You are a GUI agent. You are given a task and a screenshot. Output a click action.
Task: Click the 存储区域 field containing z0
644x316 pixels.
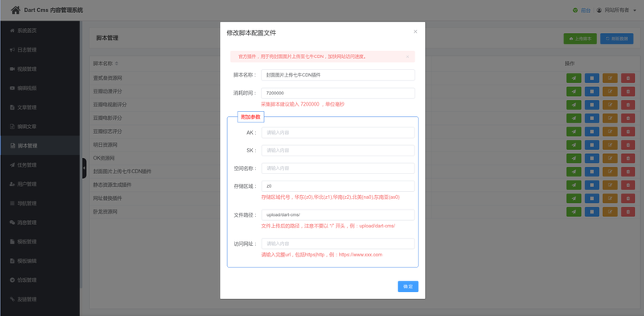coord(337,186)
